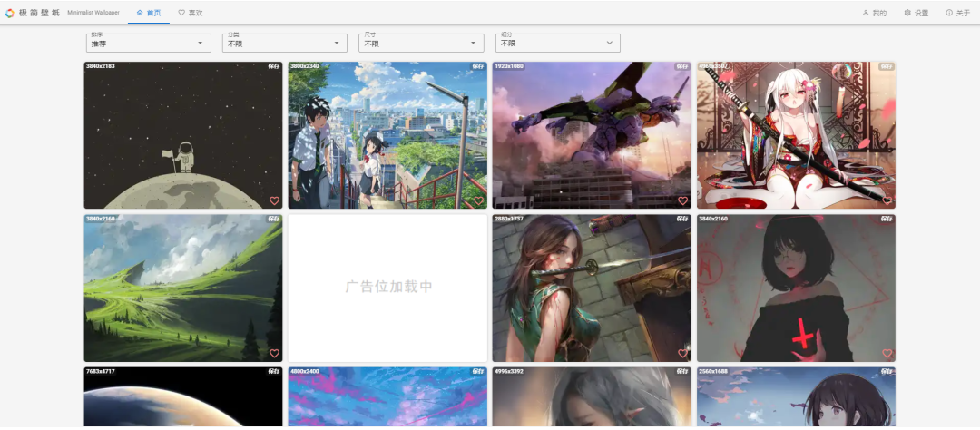Click 保存 on the 3800x2340 anime city wallpaper

click(x=477, y=65)
